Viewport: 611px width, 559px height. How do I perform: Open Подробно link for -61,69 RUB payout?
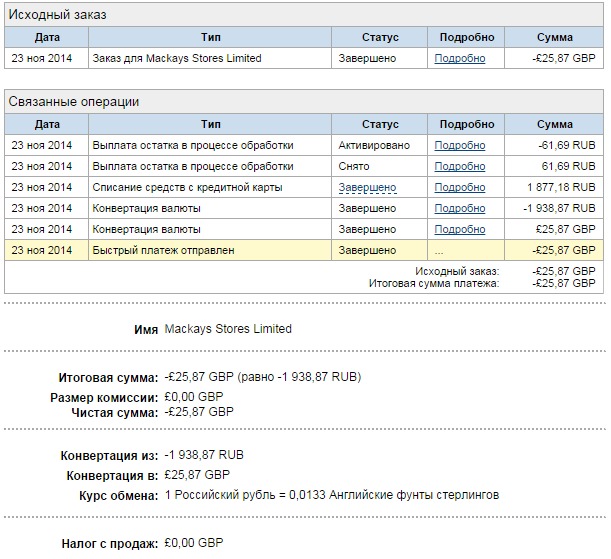[x=460, y=145]
